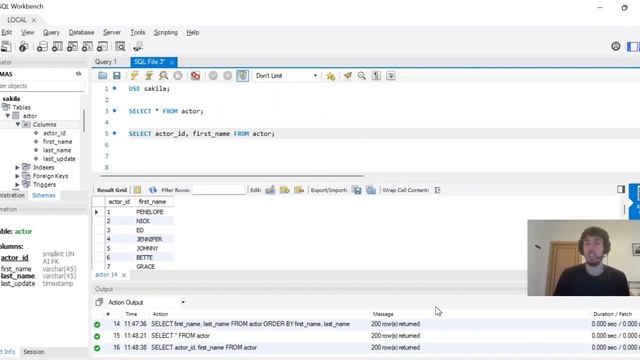Close the SQL File 3 tab

(x=172, y=62)
